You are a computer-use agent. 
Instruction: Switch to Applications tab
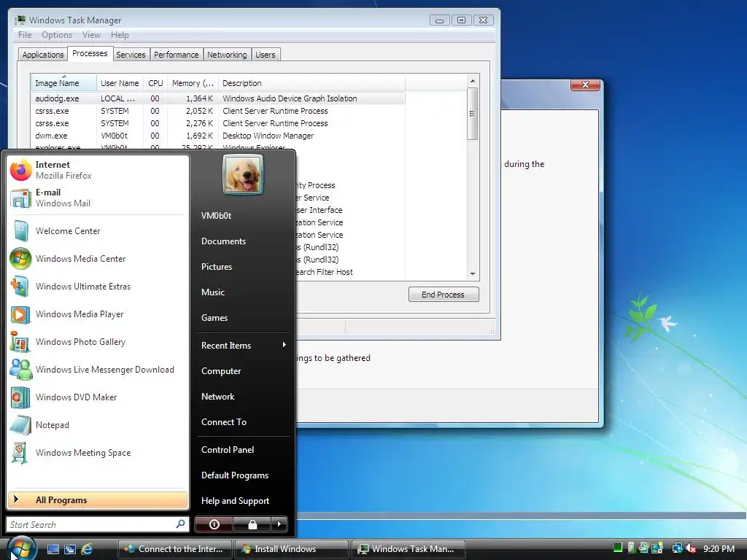pos(43,55)
